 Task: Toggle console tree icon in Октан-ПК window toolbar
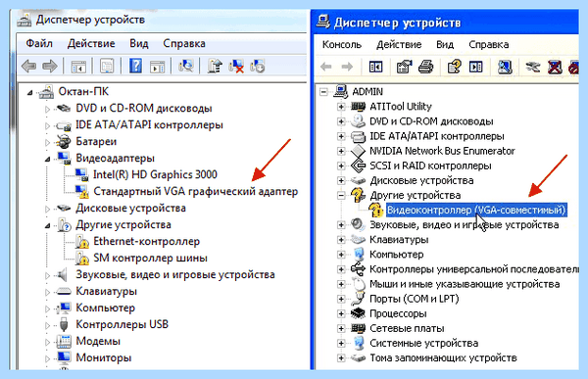pyautogui.click(x=78, y=67)
